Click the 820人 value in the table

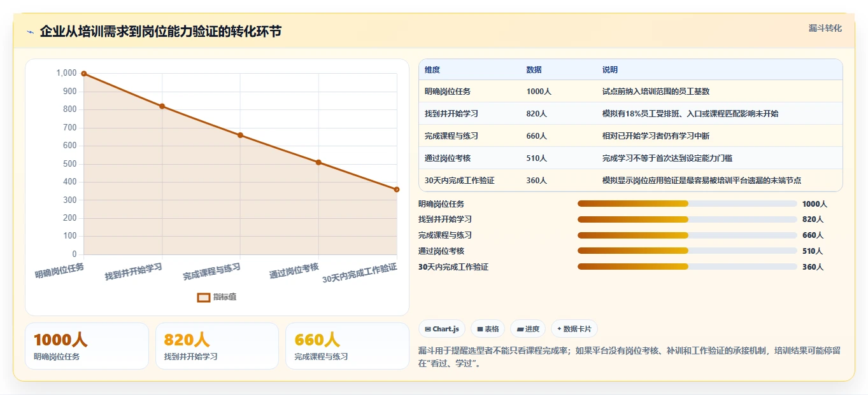pos(537,114)
